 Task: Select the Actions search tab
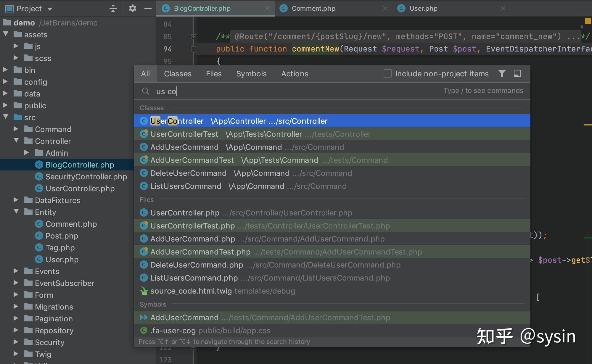coord(295,74)
